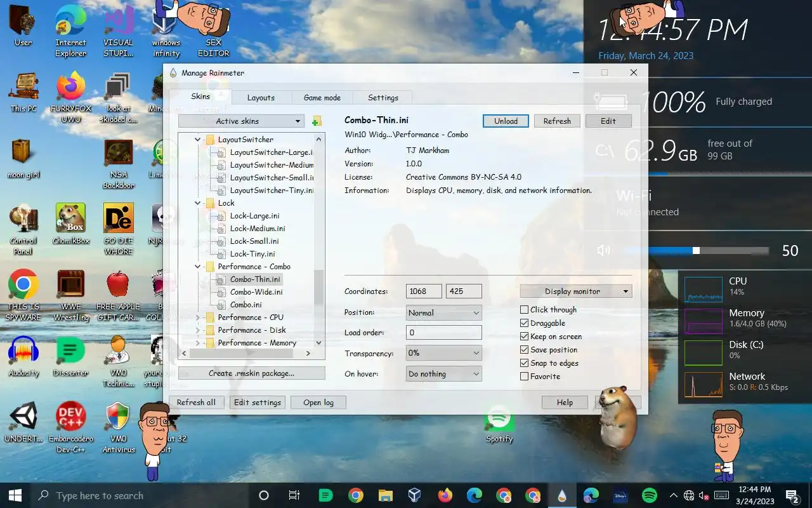This screenshot has width=812, height=508.
Task: Click the Open log button
Action: pyautogui.click(x=318, y=403)
